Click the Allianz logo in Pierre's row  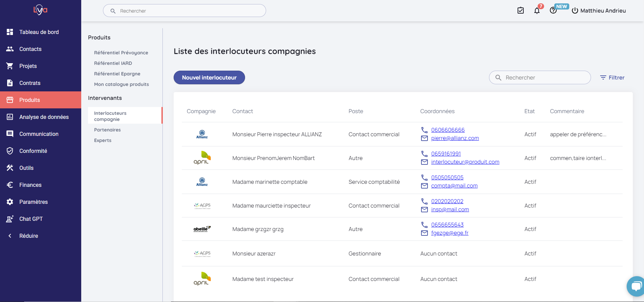[x=202, y=134]
